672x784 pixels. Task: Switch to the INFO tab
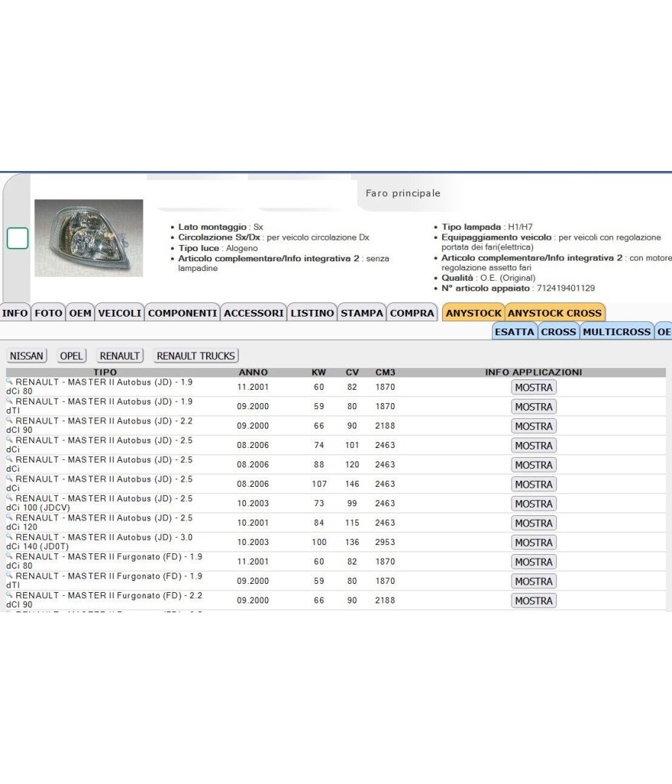15,313
